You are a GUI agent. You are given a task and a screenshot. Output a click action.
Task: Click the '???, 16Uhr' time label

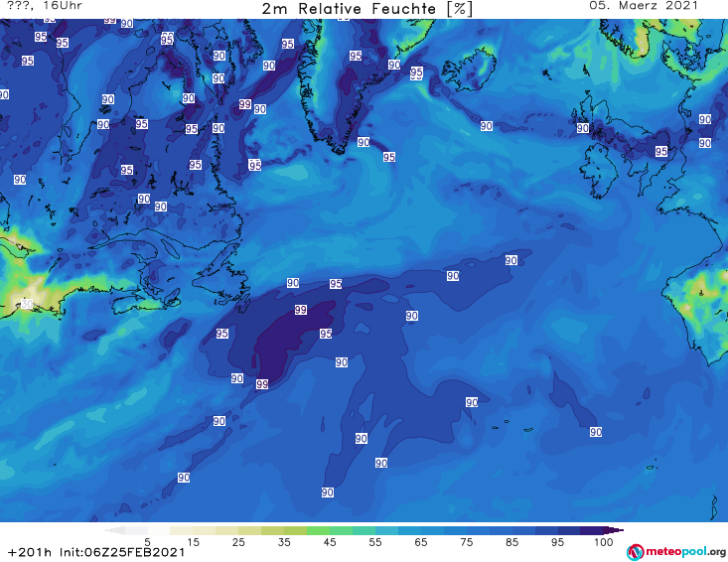pos(45,6)
